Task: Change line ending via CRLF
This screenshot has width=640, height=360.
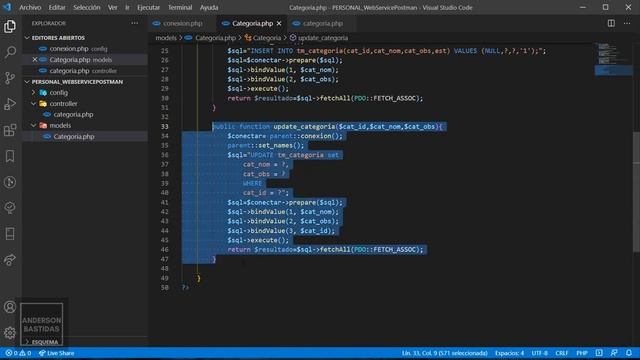Action: pyautogui.click(x=562, y=353)
